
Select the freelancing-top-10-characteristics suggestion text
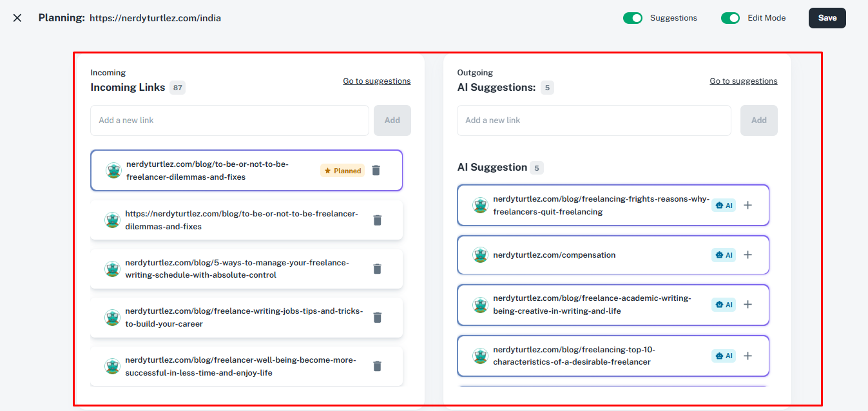pyautogui.click(x=574, y=356)
